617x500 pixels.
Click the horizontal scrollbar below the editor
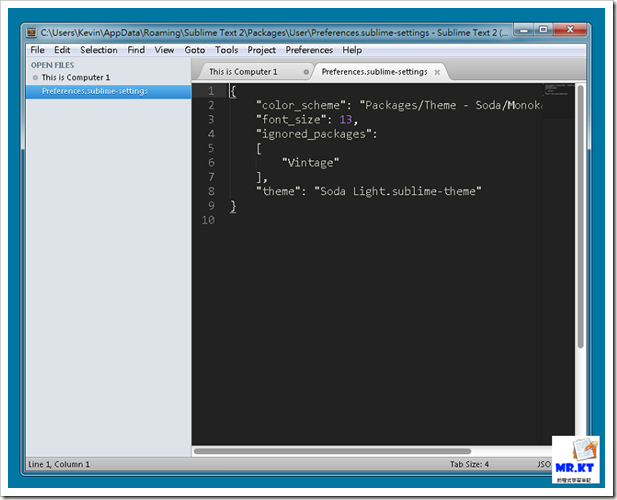(333, 451)
